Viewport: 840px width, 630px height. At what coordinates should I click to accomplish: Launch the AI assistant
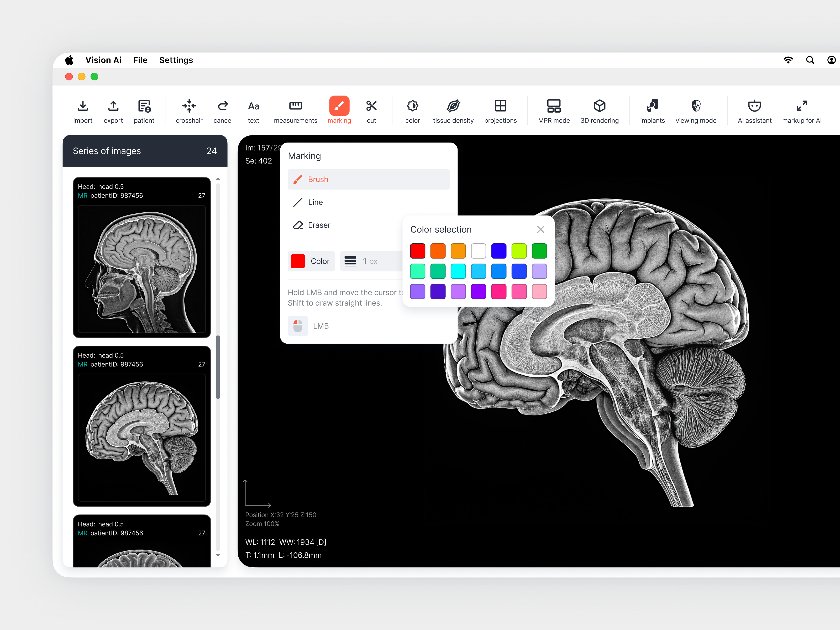click(x=754, y=111)
